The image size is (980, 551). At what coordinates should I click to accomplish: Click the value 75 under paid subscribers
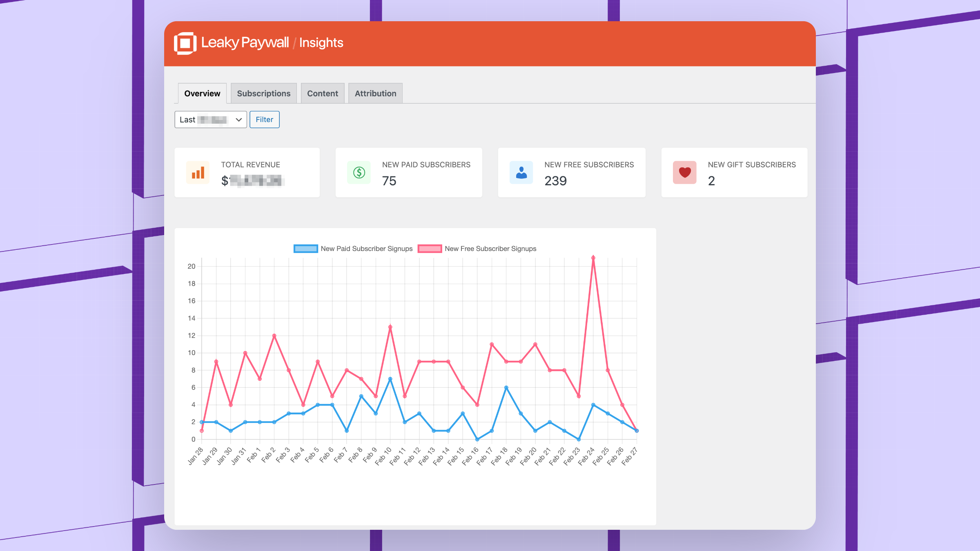pyautogui.click(x=390, y=181)
